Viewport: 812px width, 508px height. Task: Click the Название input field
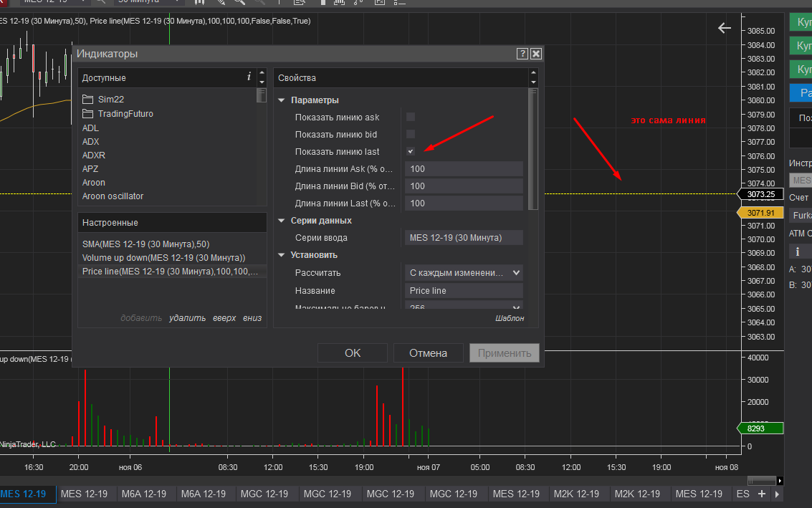point(464,291)
